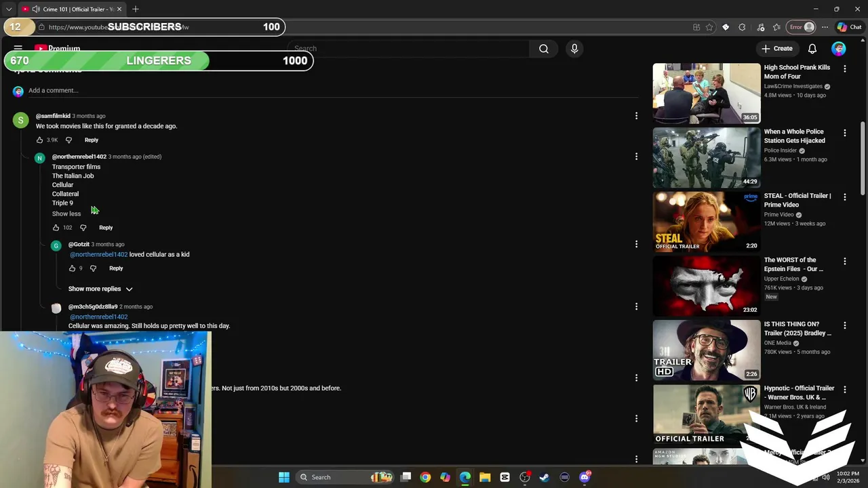Open Steam from the taskbar
Viewport: 868px width, 488px height.
coord(544,477)
